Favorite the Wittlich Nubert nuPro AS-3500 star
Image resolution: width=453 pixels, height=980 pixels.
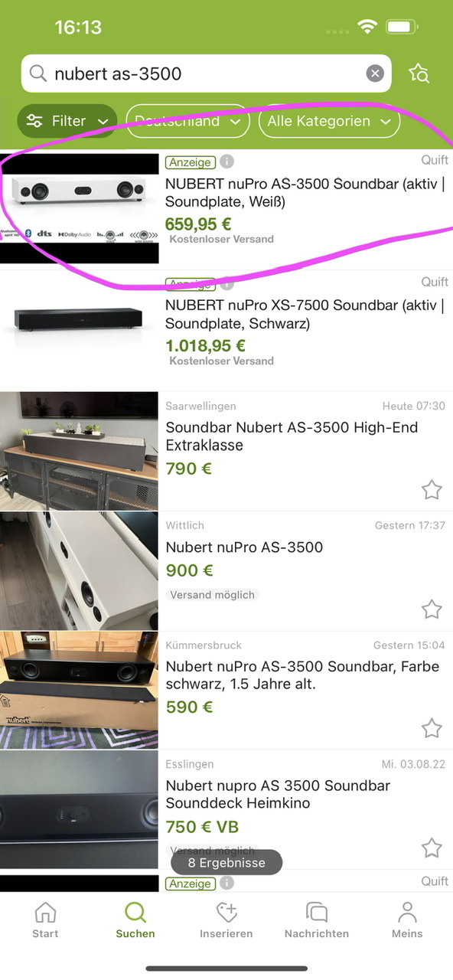tap(432, 609)
